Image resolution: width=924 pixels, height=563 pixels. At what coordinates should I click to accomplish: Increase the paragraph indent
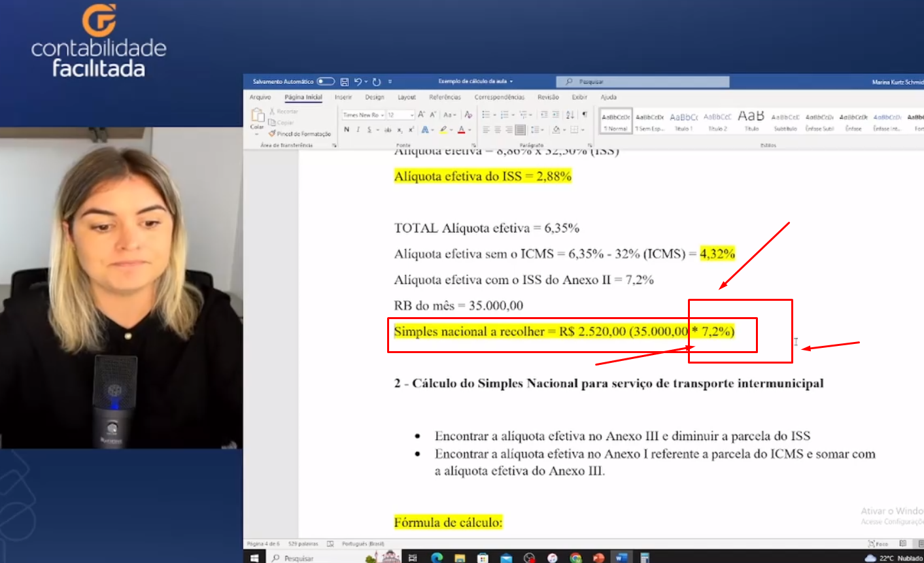(556, 115)
